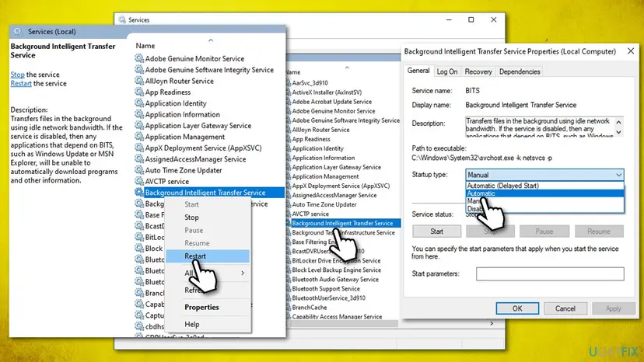Click gear icon beside App Readiness

pyautogui.click(x=139, y=92)
